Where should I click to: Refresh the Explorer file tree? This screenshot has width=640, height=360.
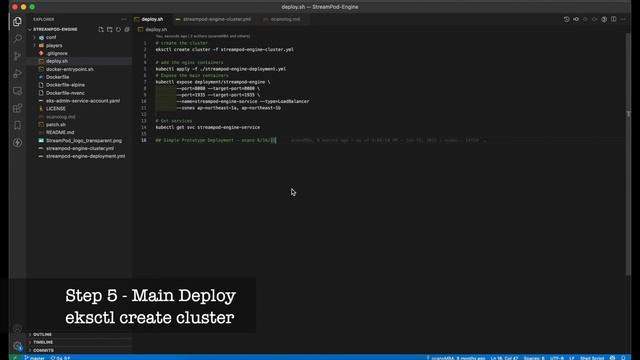tap(118, 29)
